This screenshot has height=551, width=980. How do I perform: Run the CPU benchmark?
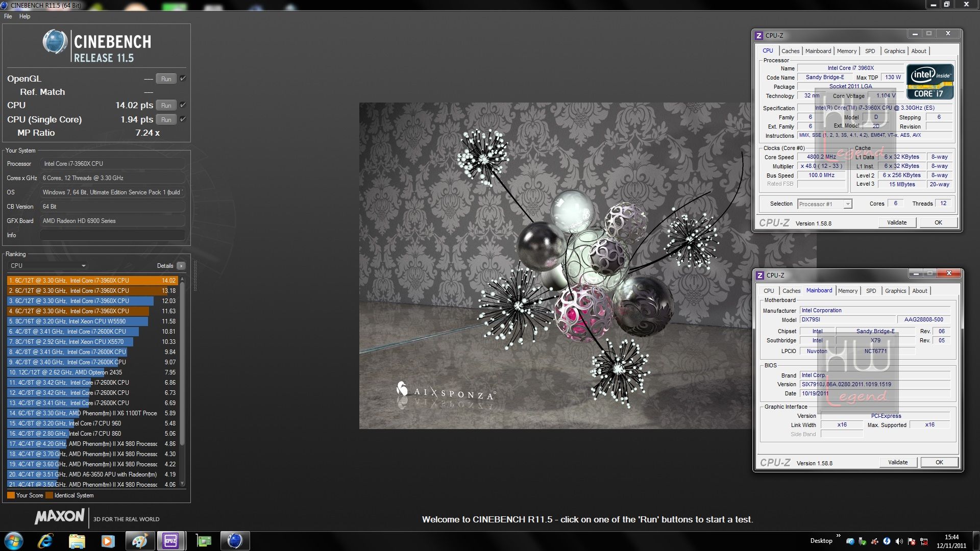(166, 105)
